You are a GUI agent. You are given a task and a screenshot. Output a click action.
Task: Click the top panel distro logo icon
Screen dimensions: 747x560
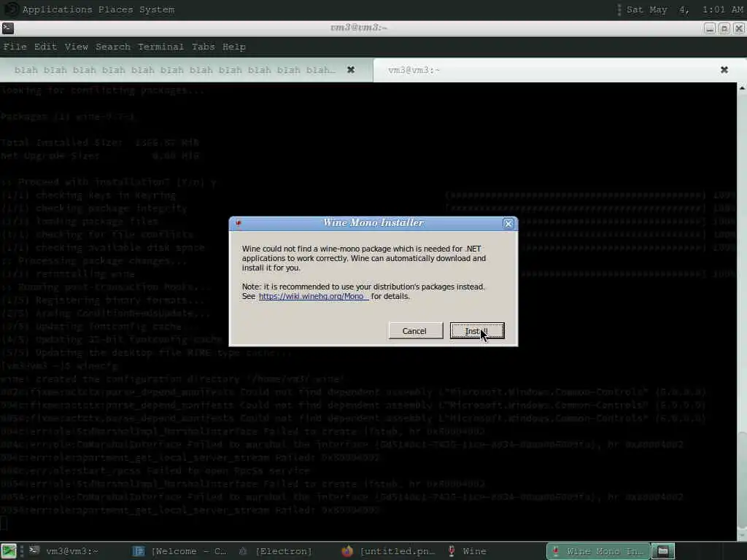click(11, 9)
